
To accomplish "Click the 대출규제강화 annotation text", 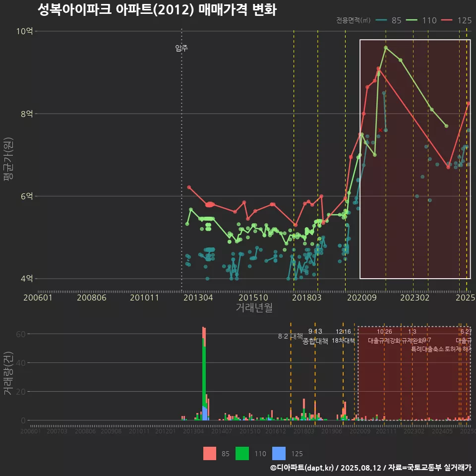I will pos(384,340).
